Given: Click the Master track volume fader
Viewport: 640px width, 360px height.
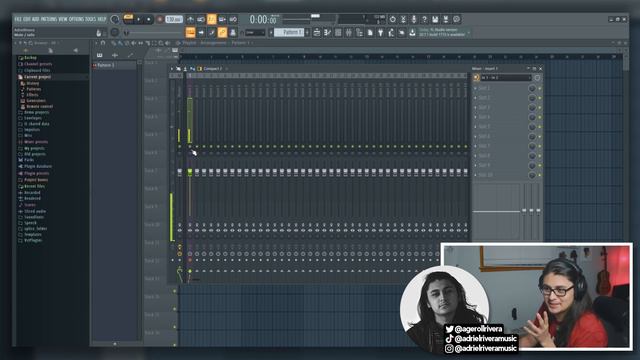Looking at the screenshot, I should click(180, 172).
